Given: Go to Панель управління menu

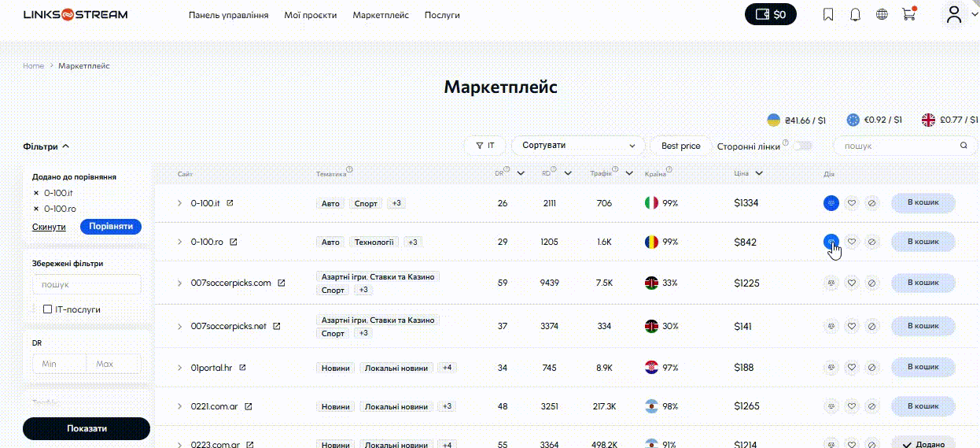Looking at the screenshot, I should coord(228,15).
